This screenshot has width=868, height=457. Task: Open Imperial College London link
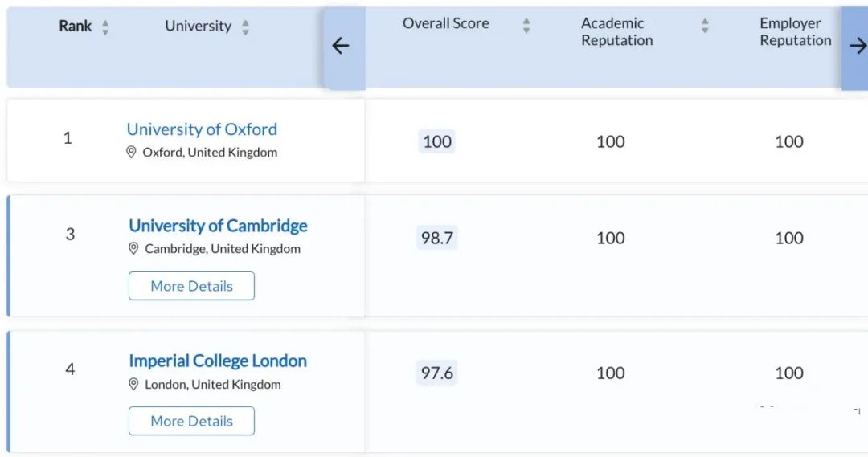[218, 361]
